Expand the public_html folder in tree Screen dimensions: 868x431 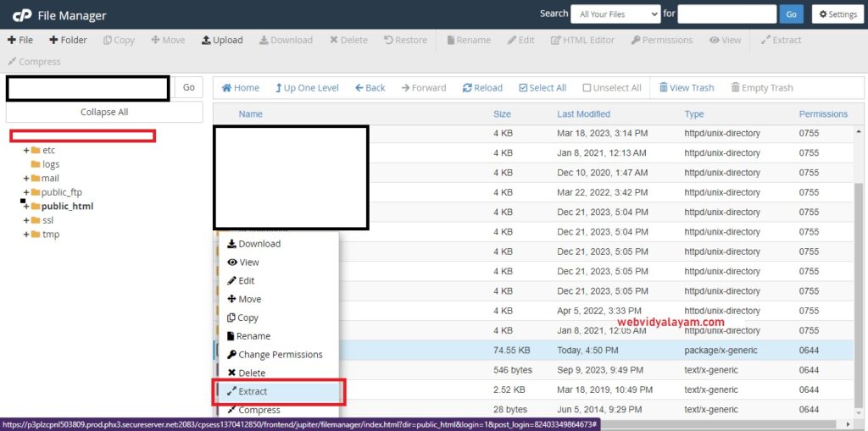click(26, 207)
